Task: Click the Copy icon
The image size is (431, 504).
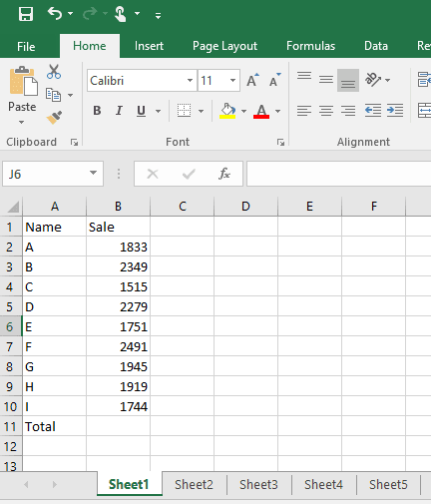Action: pyautogui.click(x=53, y=95)
